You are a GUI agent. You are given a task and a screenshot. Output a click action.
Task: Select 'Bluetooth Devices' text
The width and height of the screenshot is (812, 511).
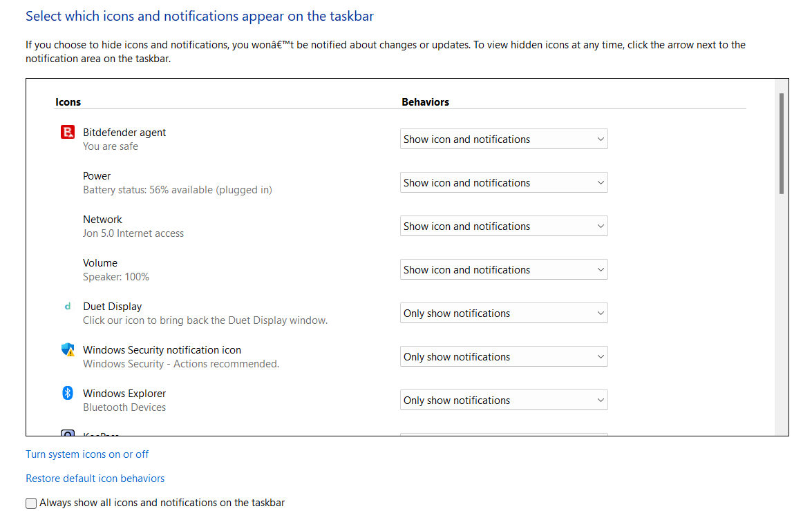(x=124, y=407)
